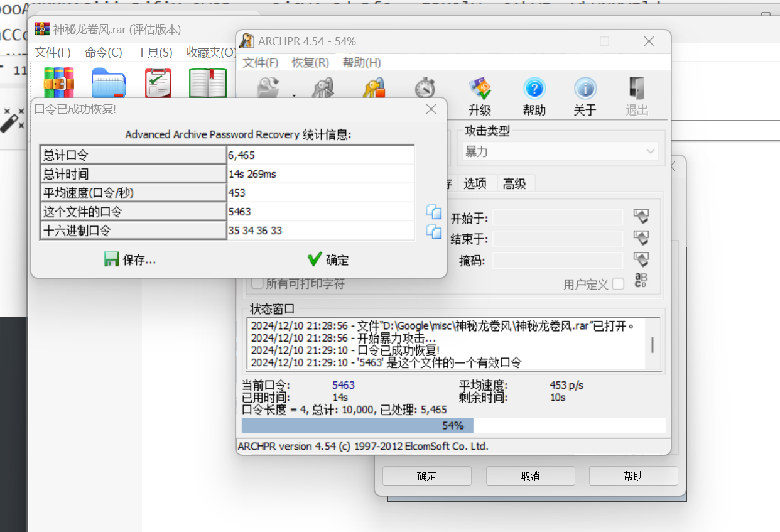Viewport: 780px width, 532px height.
Task: Click the stop keys-with-red icon in toolbar
Action: (x=374, y=88)
